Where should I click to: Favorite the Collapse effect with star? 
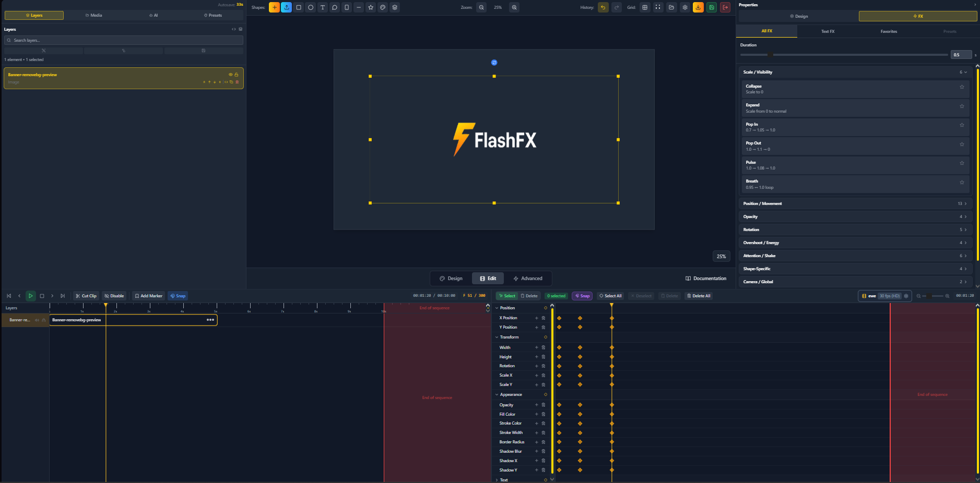(962, 87)
